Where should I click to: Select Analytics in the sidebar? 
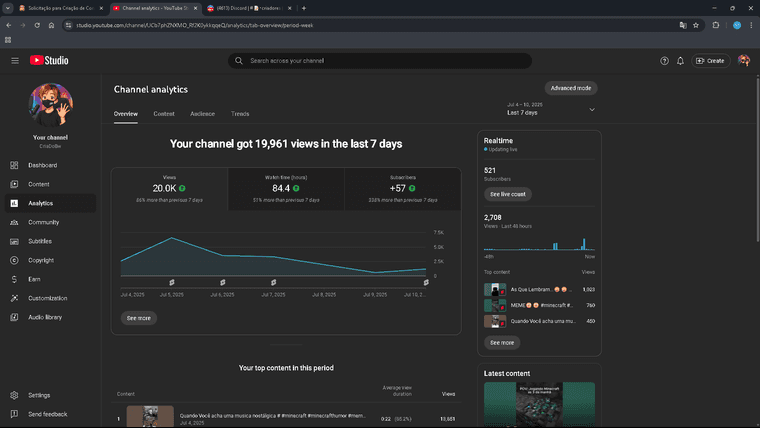point(50,203)
